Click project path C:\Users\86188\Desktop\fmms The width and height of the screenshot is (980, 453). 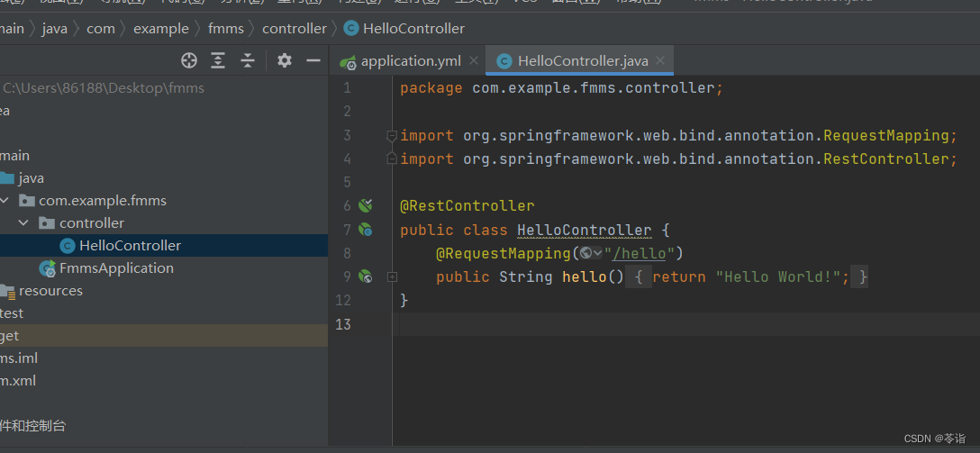click(x=104, y=88)
